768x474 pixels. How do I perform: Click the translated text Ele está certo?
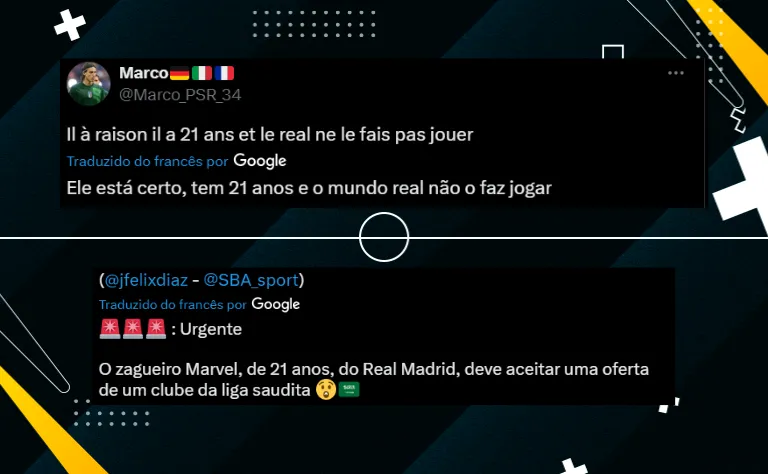[x=309, y=188]
